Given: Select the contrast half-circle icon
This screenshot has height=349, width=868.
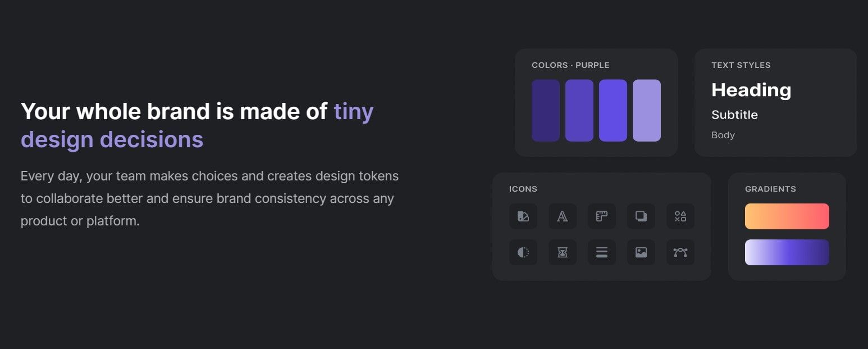Looking at the screenshot, I should point(523,252).
